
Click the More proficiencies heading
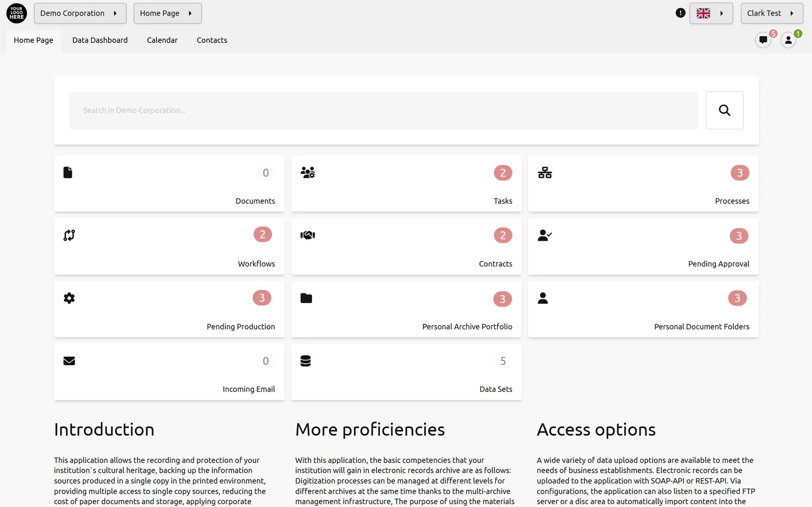(x=370, y=429)
